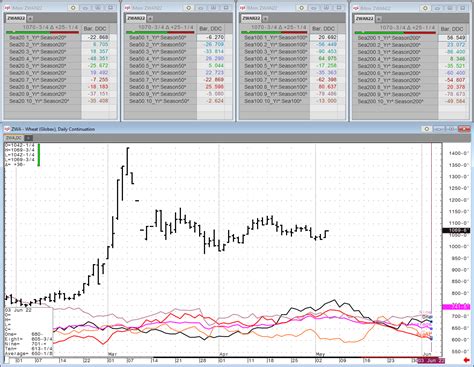
Task: Click the red 03 Jun 22 date cursor label
Action: coord(431,361)
